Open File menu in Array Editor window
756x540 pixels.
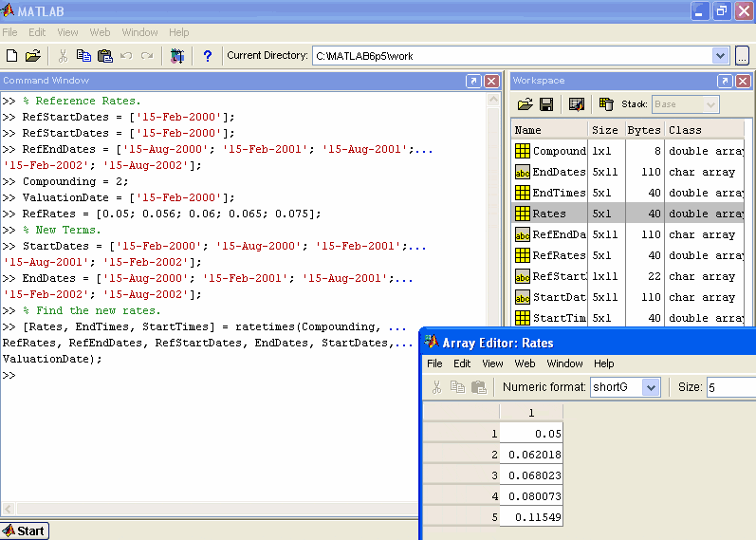(x=434, y=363)
